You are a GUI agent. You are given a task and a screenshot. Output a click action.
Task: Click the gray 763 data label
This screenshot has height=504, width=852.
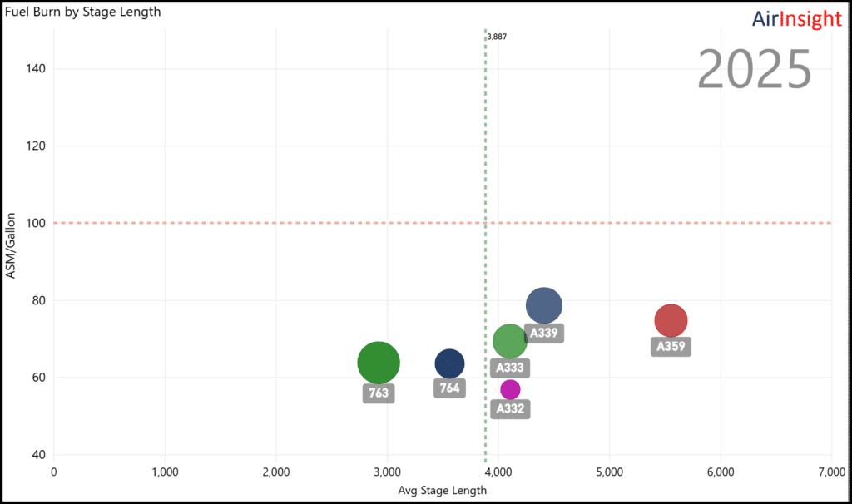tap(379, 393)
